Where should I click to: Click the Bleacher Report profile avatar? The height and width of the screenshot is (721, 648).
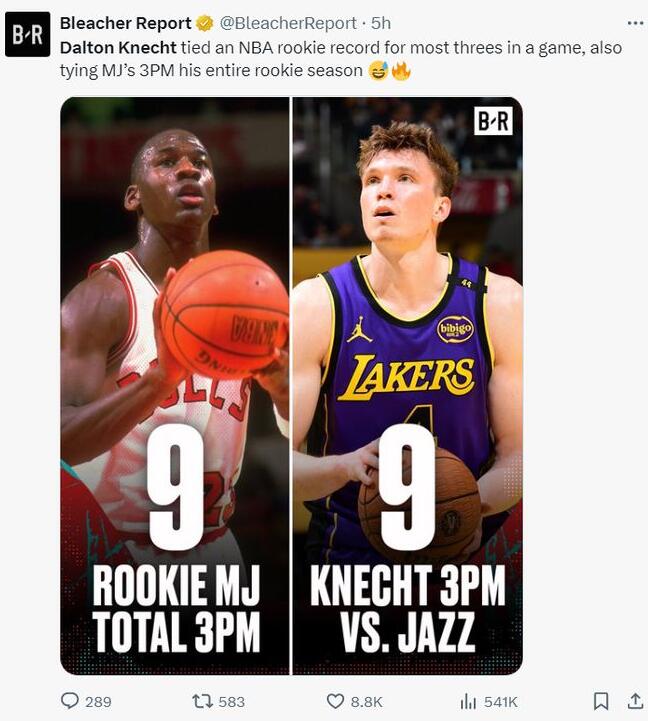coord(28,34)
